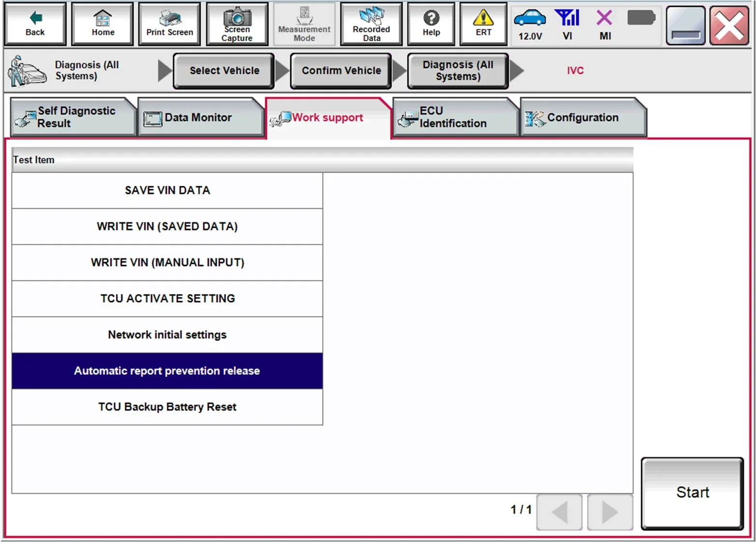The width and height of the screenshot is (756, 542).
Task: Select WRITE VIN (SAVED DATA) item
Action: (167, 226)
